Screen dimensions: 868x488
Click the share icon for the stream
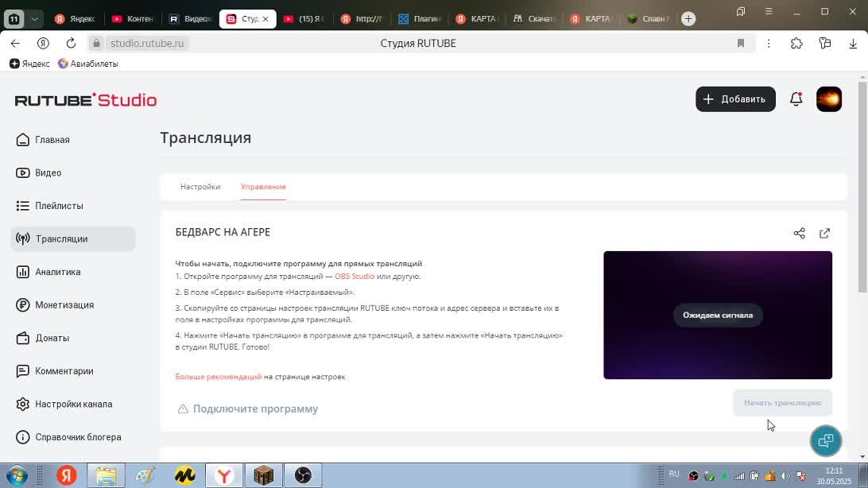pyautogui.click(x=800, y=234)
